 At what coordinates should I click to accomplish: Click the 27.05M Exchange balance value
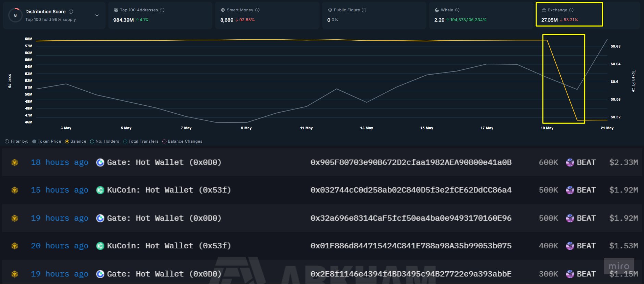(x=549, y=20)
